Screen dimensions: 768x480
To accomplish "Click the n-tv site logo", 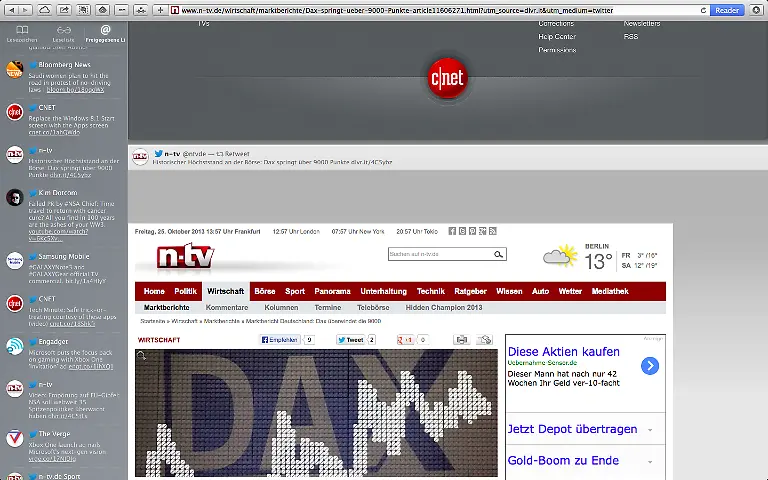I will [185, 256].
